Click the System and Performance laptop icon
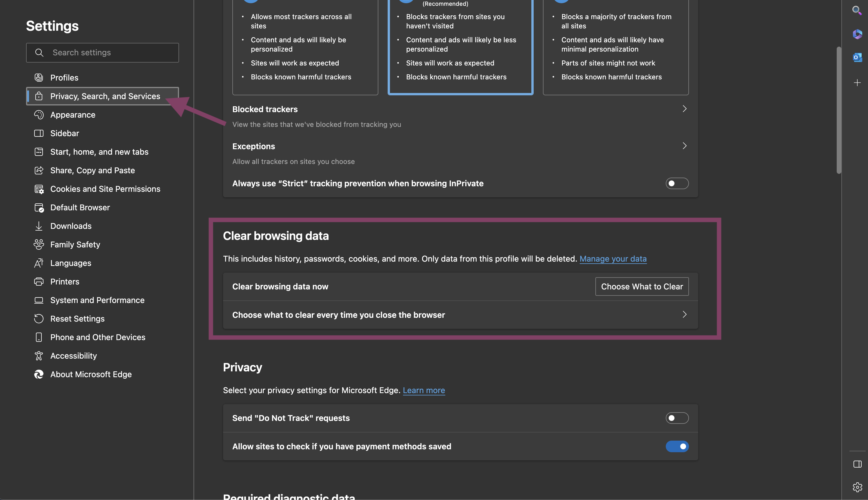868x500 pixels. click(x=39, y=300)
